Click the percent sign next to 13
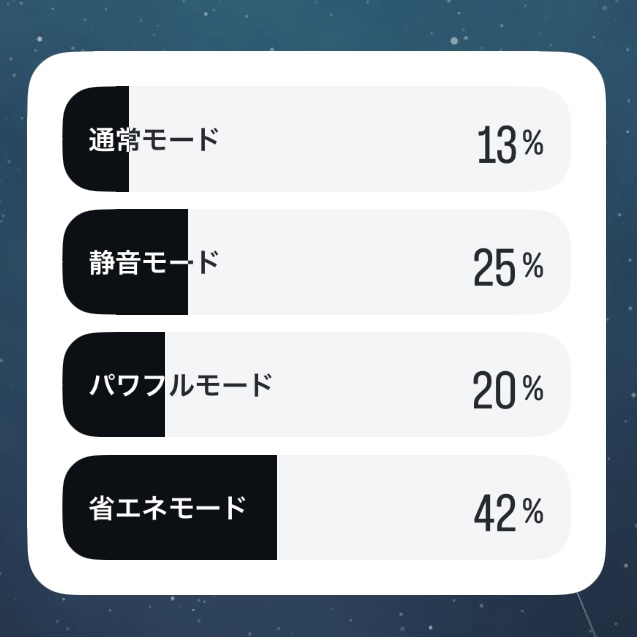 [x=533, y=142]
